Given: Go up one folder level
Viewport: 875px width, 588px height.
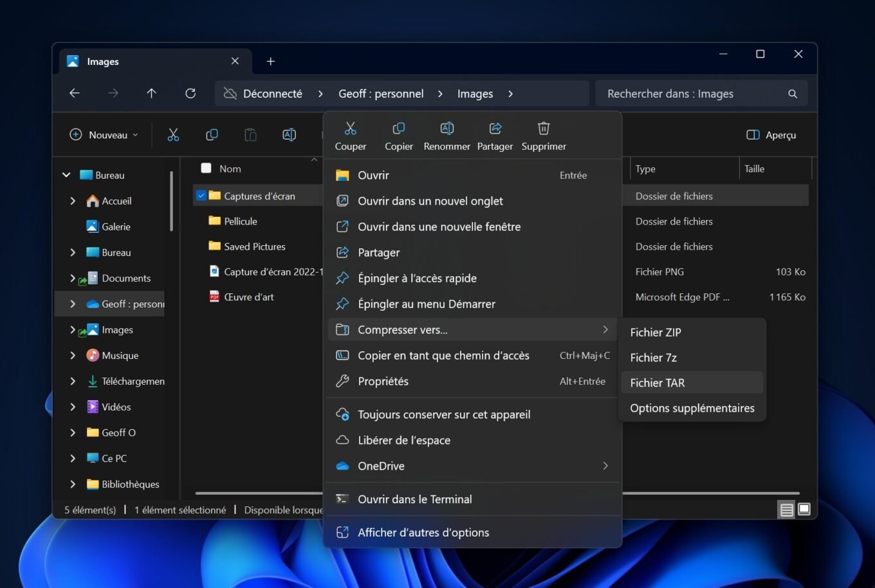Looking at the screenshot, I should 152,93.
